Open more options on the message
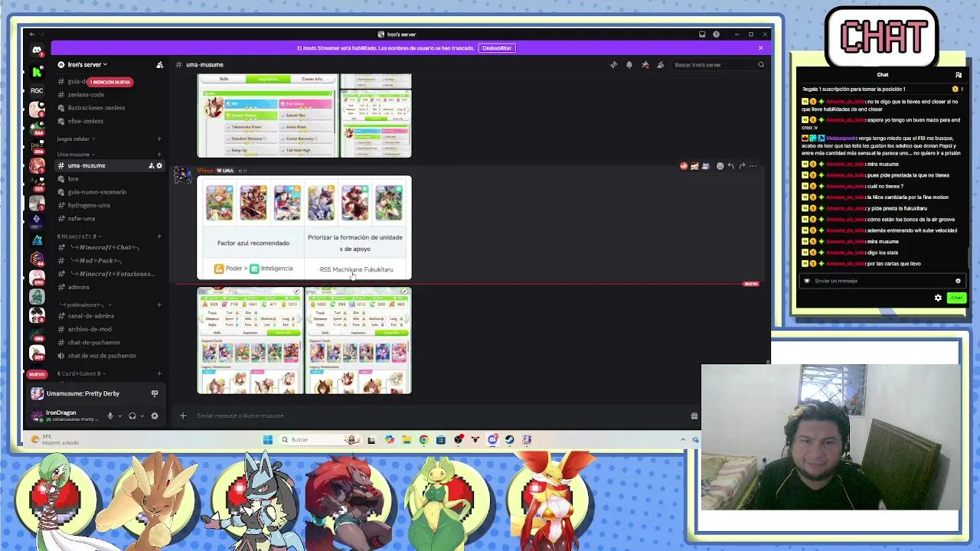Image resolution: width=980 pixels, height=551 pixels. pyautogui.click(x=753, y=166)
